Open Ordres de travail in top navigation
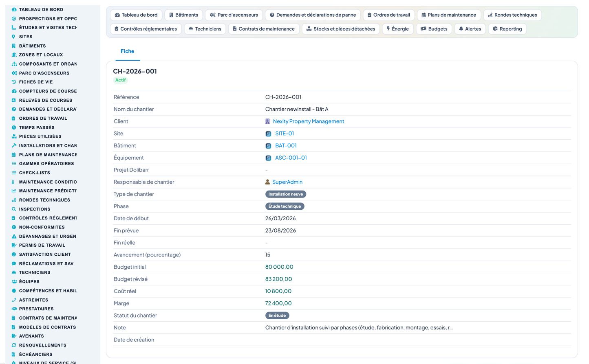Image resolution: width=589 pixels, height=364 pixels. (389, 15)
